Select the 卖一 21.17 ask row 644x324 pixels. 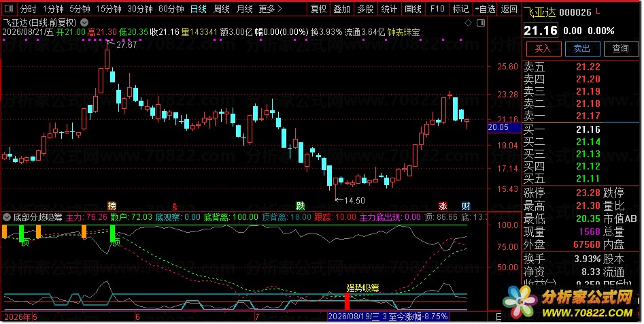pyautogui.click(x=581, y=116)
